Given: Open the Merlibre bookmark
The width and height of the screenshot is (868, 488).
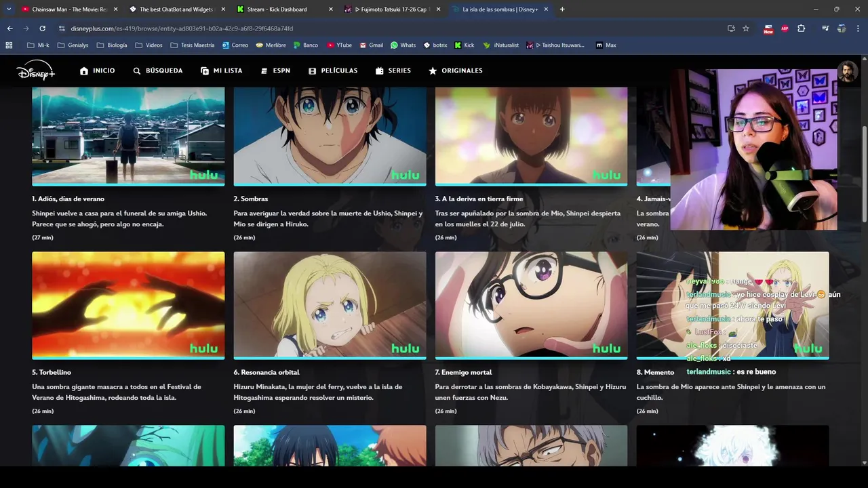Looking at the screenshot, I should pos(271,45).
